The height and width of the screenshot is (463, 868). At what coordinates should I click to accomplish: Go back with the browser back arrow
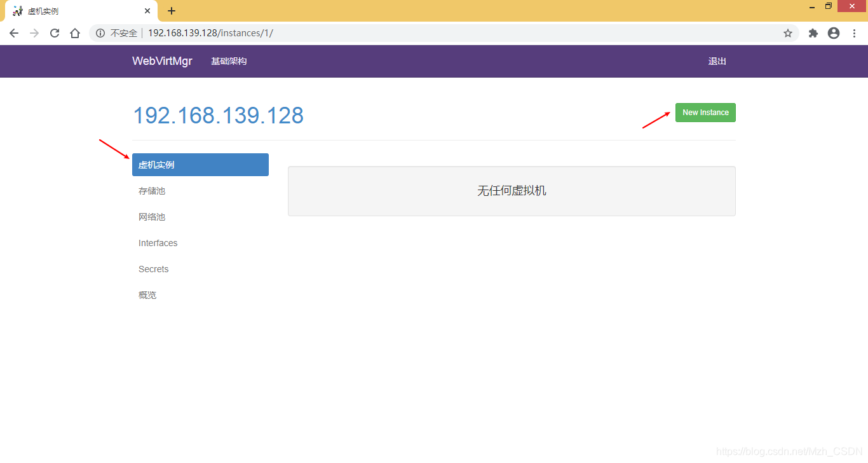click(14, 33)
